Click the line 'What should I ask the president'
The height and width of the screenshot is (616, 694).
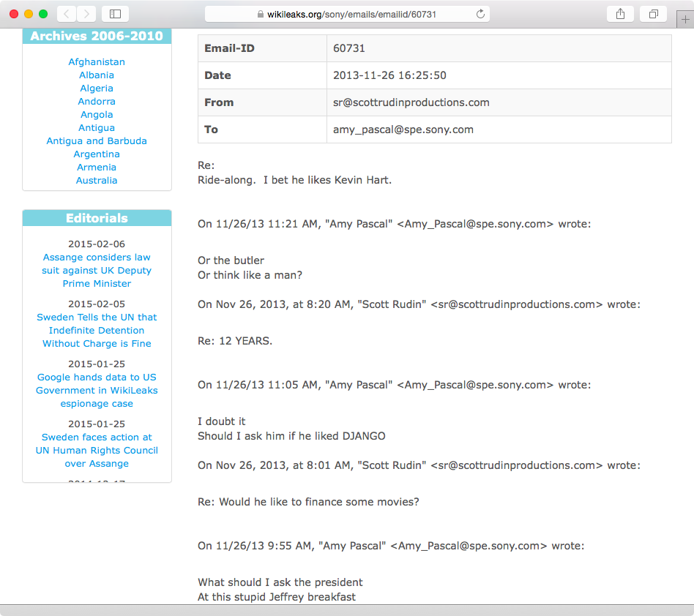click(280, 582)
